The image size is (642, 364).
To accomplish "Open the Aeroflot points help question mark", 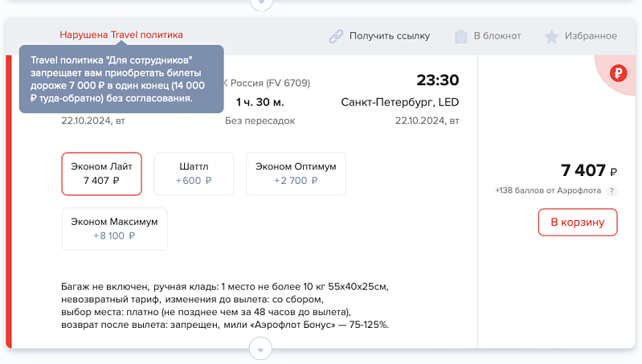I will [611, 190].
